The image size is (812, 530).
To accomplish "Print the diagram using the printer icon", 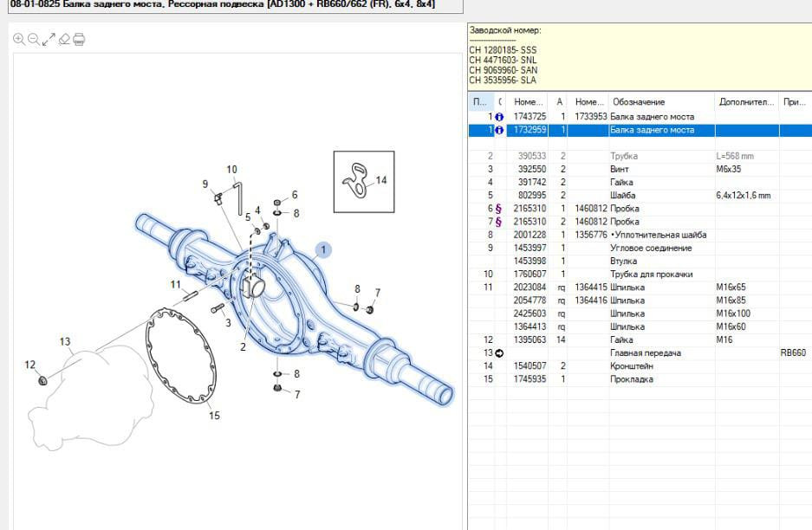I will click(79, 39).
